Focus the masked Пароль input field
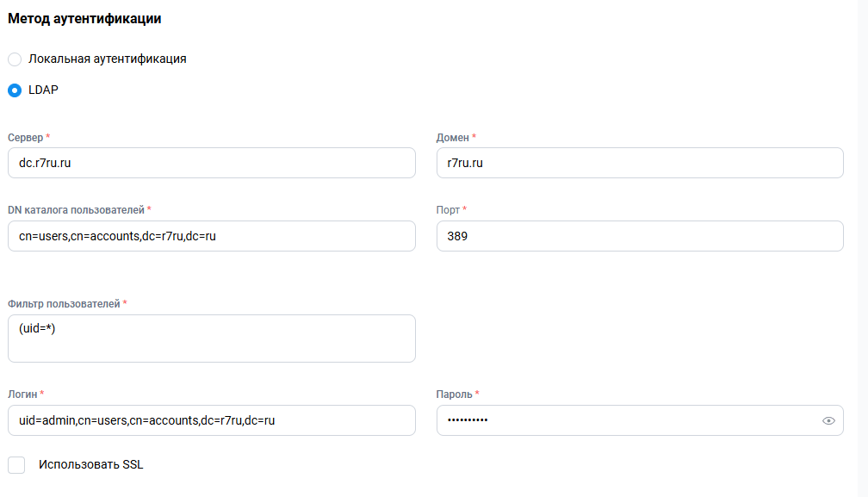 640,420
